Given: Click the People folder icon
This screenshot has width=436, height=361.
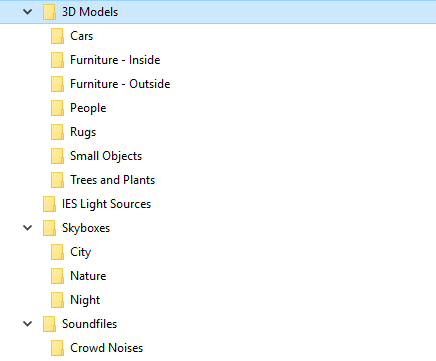Looking at the screenshot, I should 57,108.
